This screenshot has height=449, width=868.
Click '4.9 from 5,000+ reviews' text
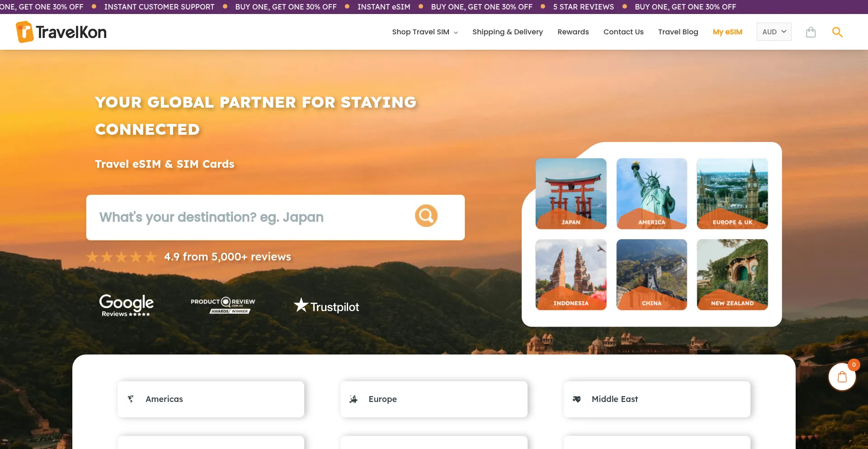pyautogui.click(x=227, y=257)
